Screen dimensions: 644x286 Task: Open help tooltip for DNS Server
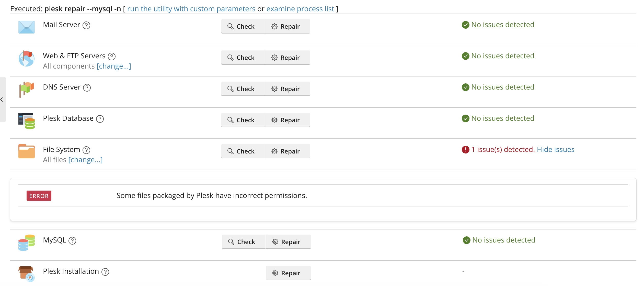pos(87,88)
